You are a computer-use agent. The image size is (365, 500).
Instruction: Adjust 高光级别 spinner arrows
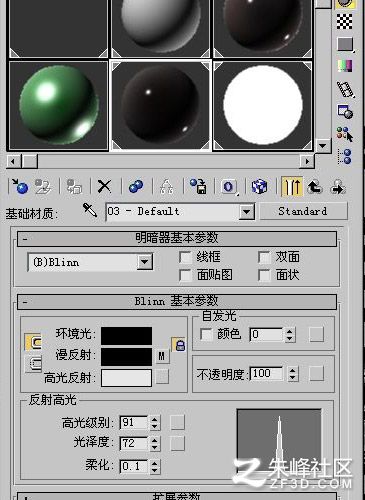[154, 423]
